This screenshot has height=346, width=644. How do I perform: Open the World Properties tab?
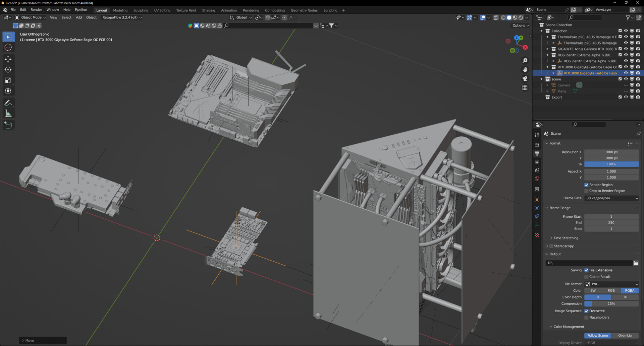pos(537,179)
